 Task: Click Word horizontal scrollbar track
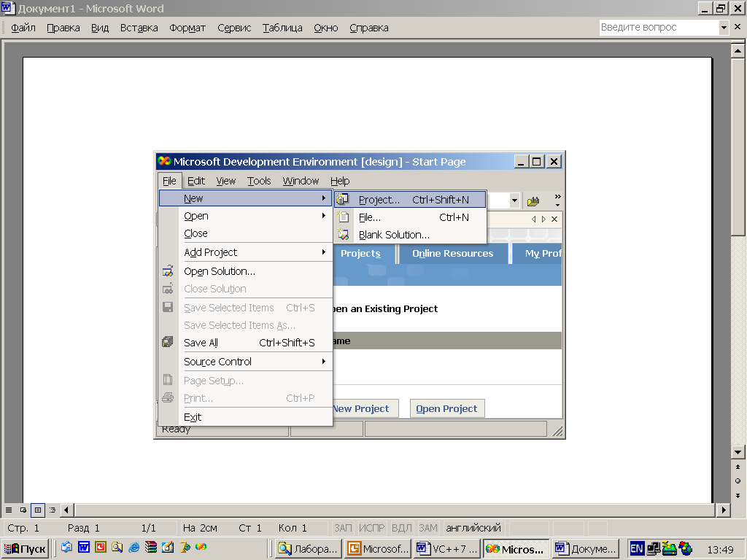(x=395, y=510)
